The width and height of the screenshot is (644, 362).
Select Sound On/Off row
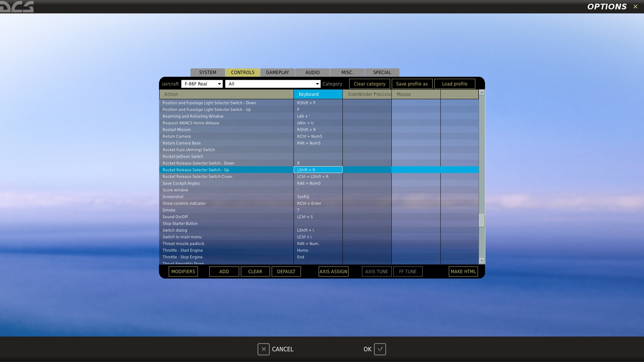pos(319,217)
